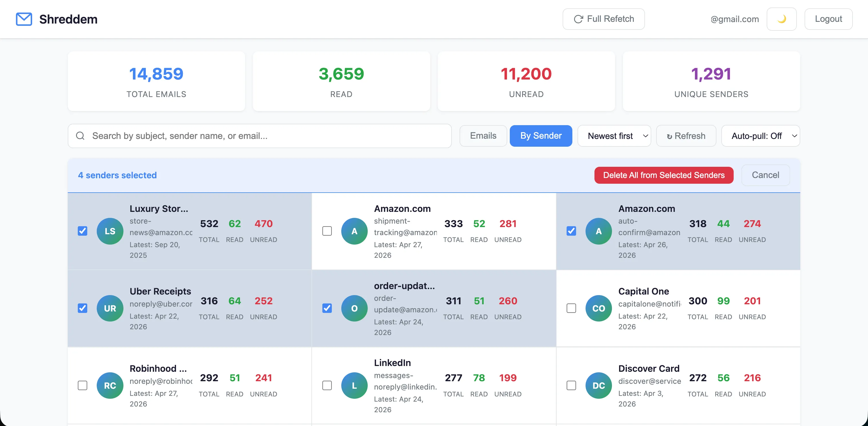The width and height of the screenshot is (868, 426).
Task: Uncheck the Luxury Store sender checkbox
Action: pos(83,231)
